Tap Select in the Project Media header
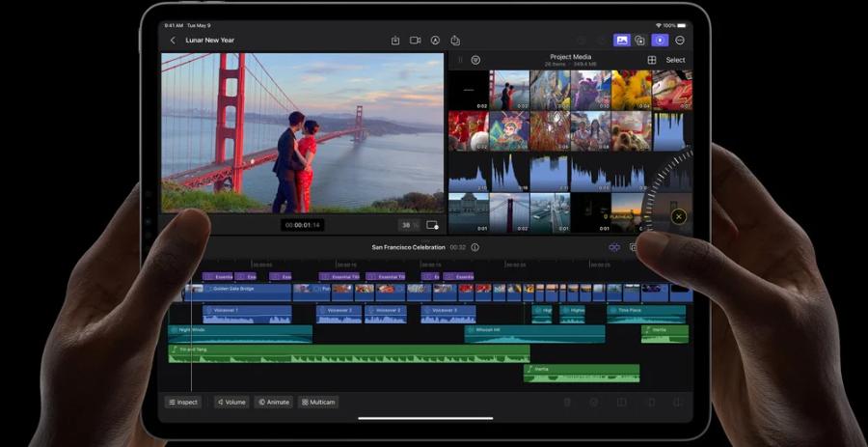This screenshot has width=868, height=447. [x=675, y=60]
